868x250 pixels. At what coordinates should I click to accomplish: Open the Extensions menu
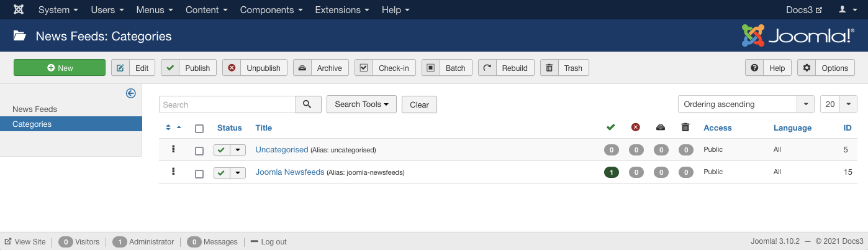coord(343,10)
